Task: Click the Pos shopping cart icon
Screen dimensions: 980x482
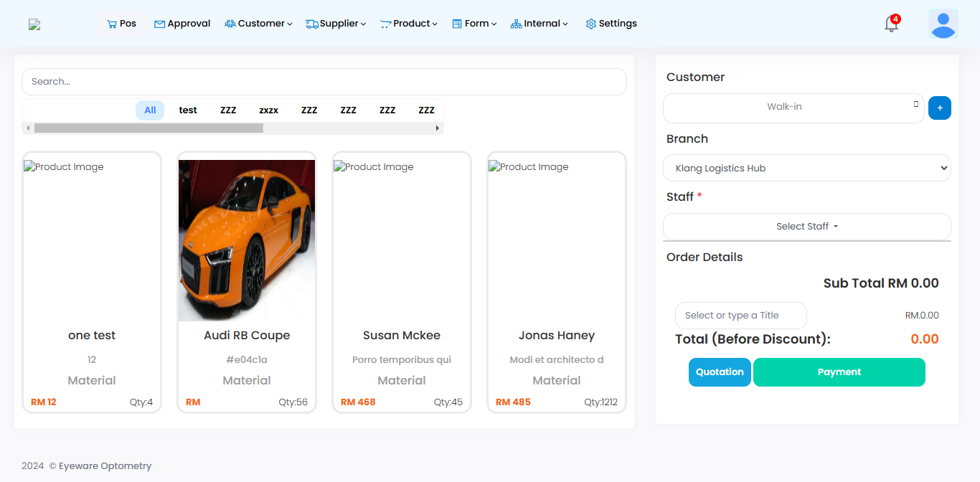Action: click(112, 24)
